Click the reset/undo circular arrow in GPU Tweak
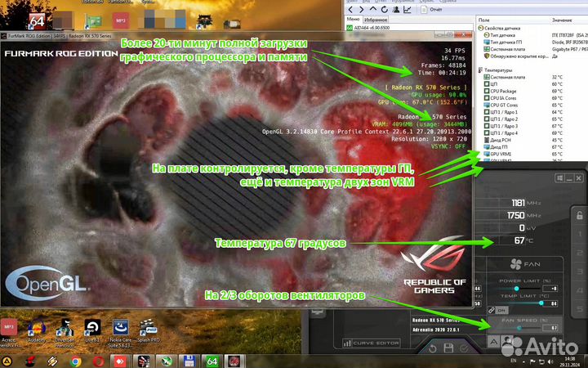This screenshot has height=368, width=588. pos(432,348)
